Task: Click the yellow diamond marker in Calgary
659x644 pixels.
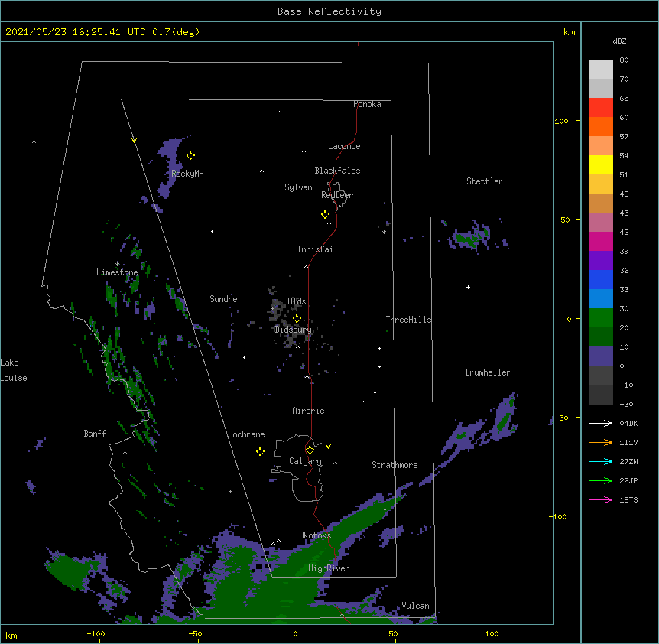Action: (310, 450)
